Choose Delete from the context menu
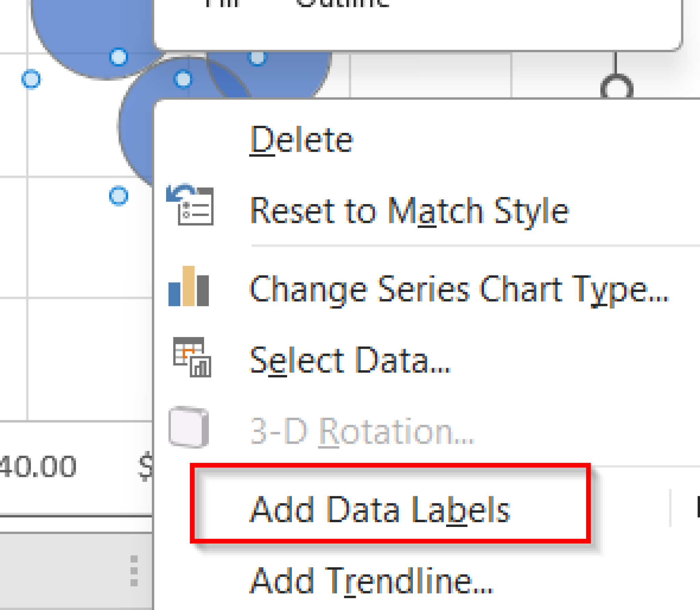The image size is (700, 610). click(x=301, y=140)
